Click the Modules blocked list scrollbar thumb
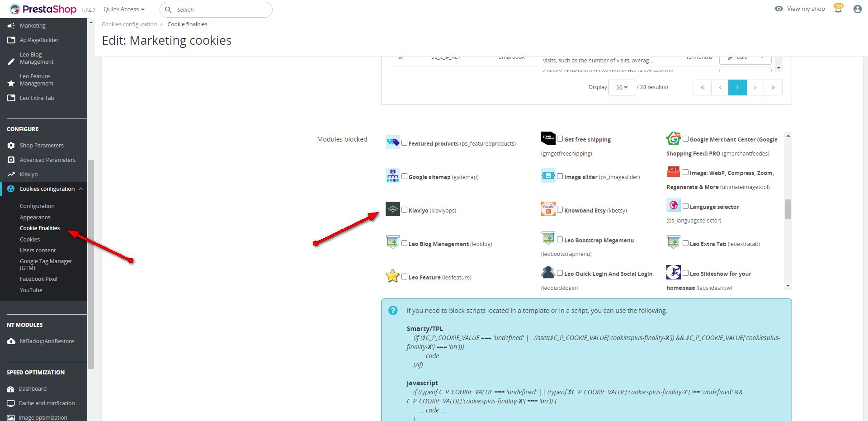The height and width of the screenshot is (421, 868). pos(788,209)
